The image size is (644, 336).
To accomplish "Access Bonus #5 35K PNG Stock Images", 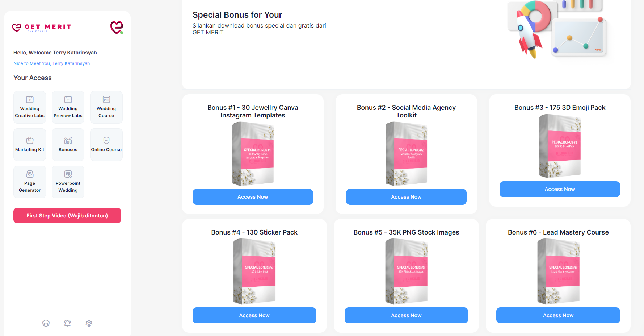I will [406, 315].
